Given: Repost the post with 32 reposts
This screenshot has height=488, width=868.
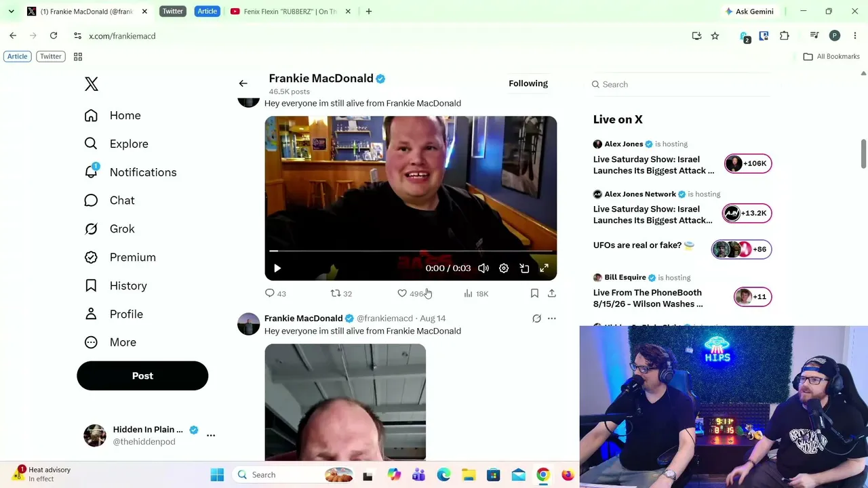Looking at the screenshot, I should coord(341,293).
